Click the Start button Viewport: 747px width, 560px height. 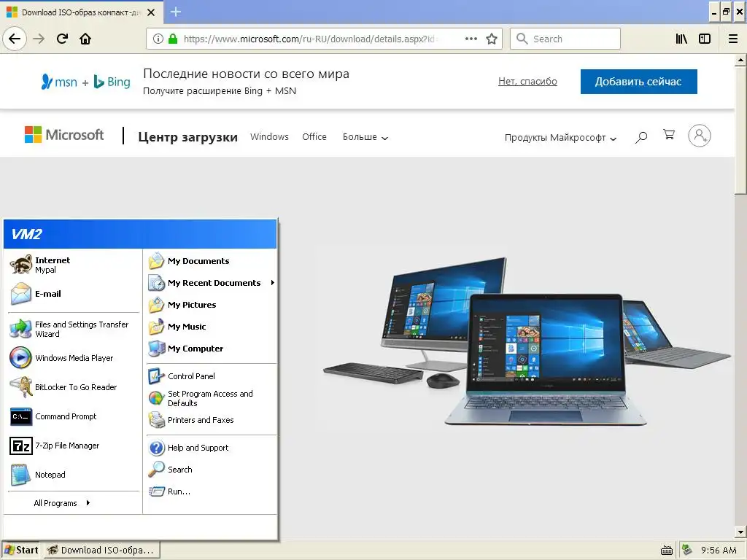pos(20,550)
